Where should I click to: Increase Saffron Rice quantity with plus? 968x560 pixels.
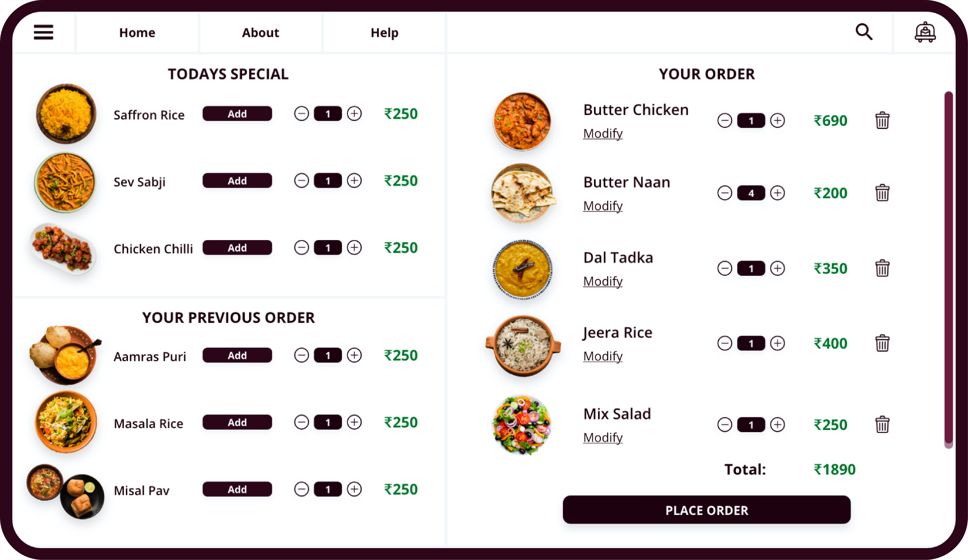tap(354, 114)
